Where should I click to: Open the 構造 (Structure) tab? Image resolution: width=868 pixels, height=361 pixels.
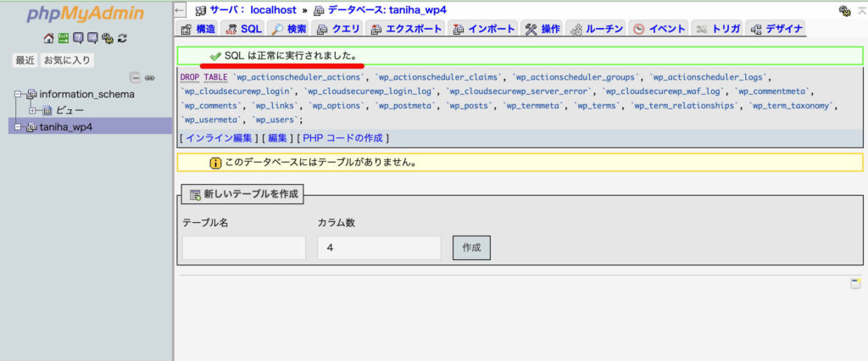[198, 30]
